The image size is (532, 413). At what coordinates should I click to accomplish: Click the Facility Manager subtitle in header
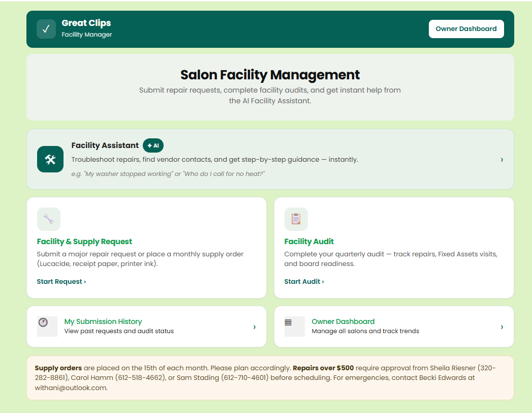(x=87, y=35)
